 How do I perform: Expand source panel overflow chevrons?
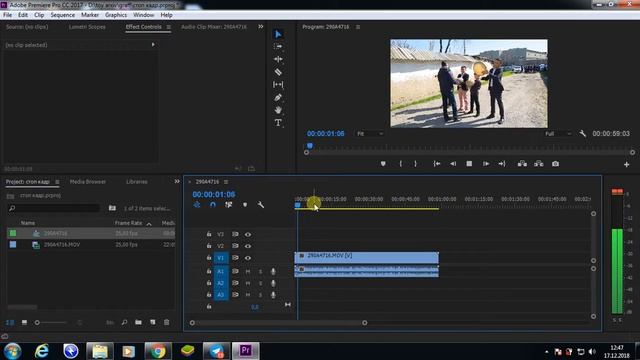(261, 27)
